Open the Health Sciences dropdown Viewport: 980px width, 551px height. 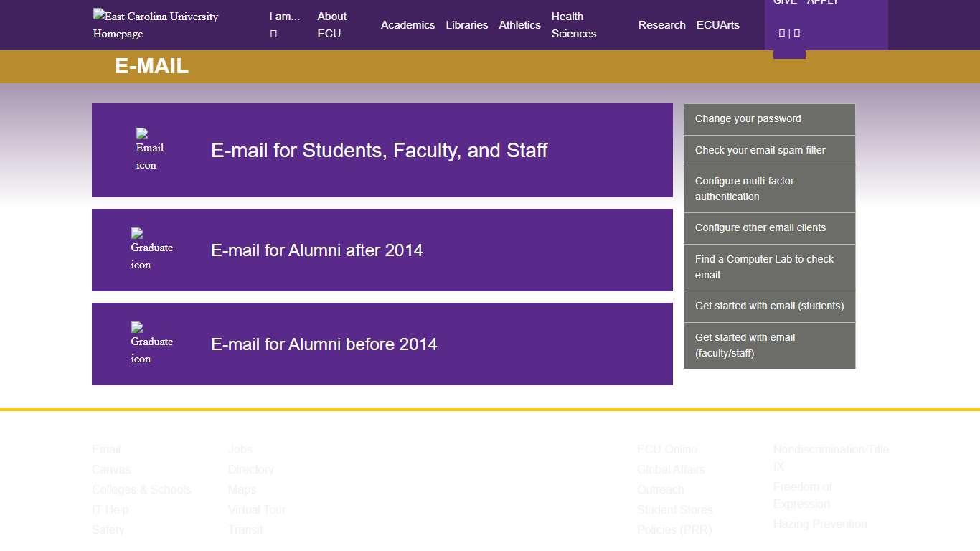574,24
